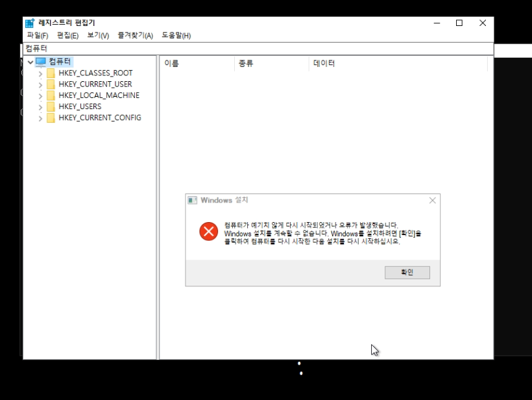Viewport: 532px width, 400px height.
Task: Click the 종류 column header
Action: click(272, 63)
